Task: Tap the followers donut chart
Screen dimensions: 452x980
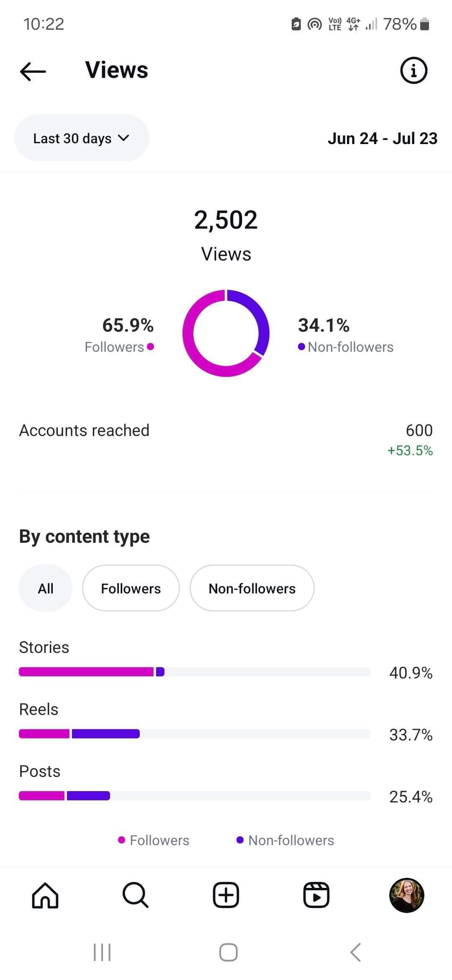Action: (x=226, y=333)
